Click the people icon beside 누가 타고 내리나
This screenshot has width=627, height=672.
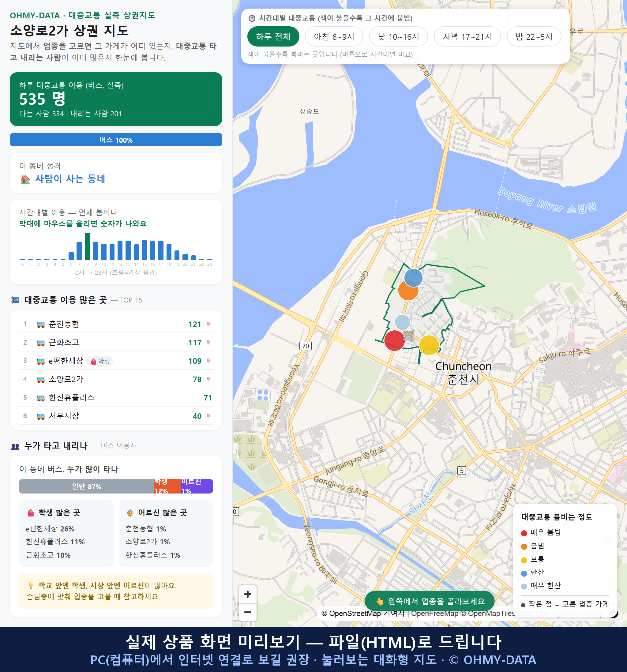(15, 446)
